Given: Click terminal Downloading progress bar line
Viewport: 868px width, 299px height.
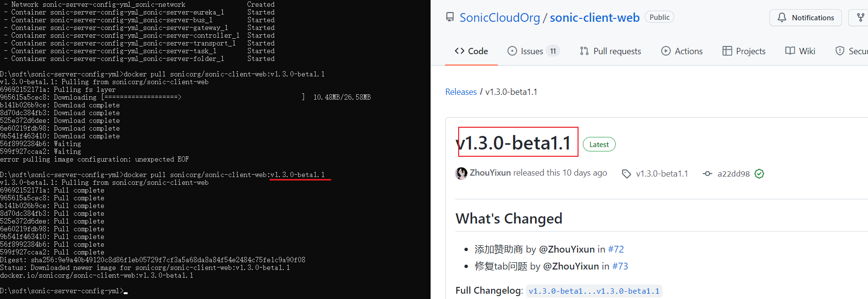Looking at the screenshot, I should click(x=186, y=97).
